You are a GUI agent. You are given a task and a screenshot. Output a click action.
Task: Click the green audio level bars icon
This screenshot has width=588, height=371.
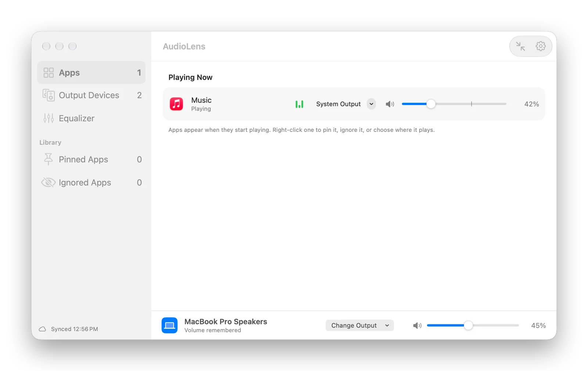click(300, 104)
